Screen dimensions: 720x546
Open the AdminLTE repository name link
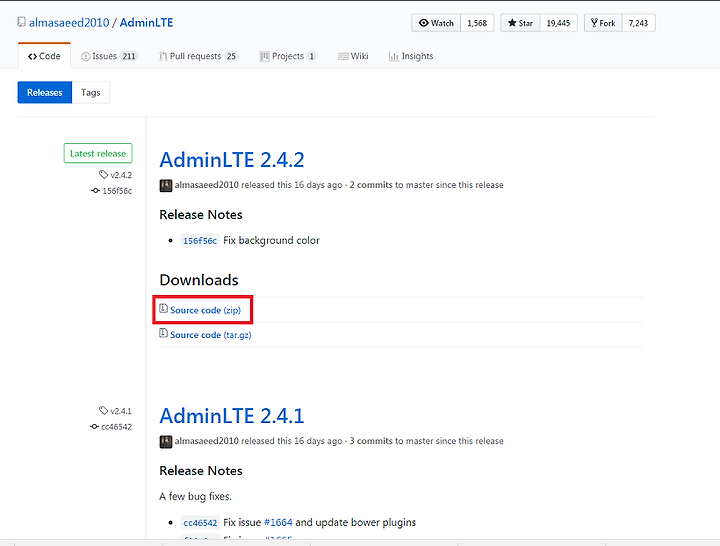click(146, 23)
